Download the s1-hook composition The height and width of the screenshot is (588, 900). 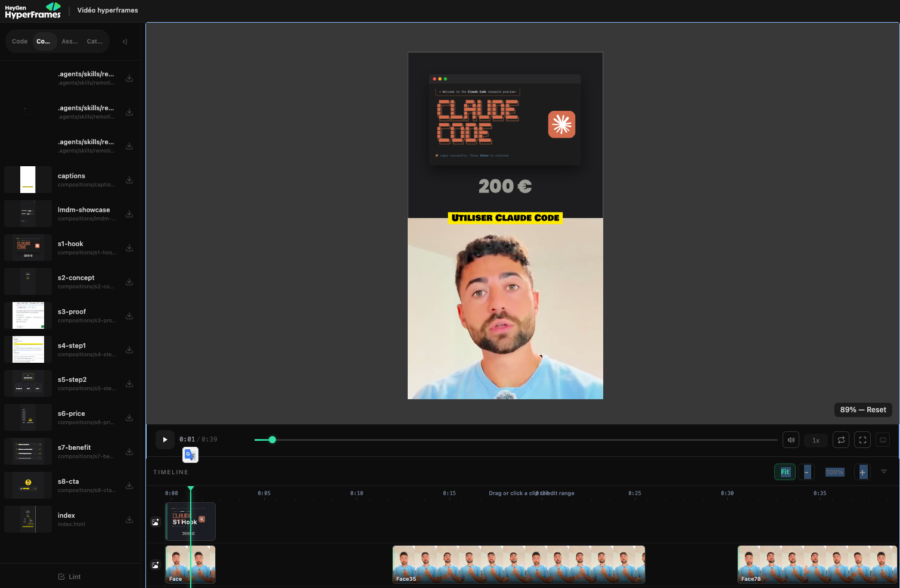click(129, 248)
